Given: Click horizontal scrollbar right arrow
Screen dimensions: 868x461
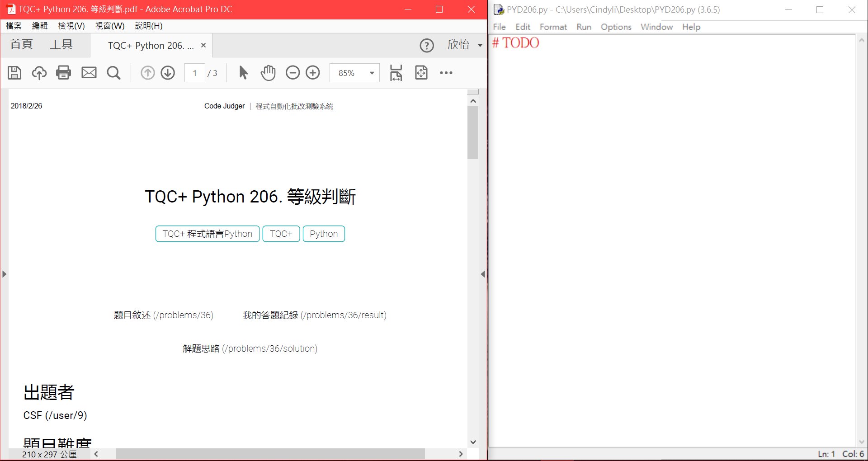Looking at the screenshot, I should point(461,454).
